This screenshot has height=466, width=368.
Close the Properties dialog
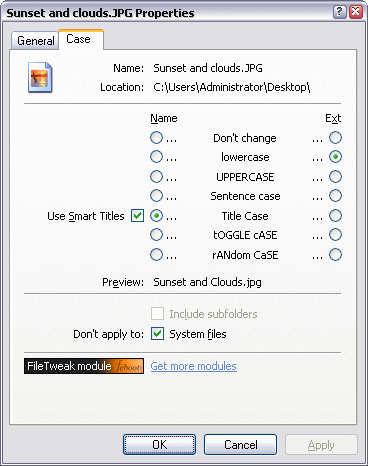[x=356, y=12]
